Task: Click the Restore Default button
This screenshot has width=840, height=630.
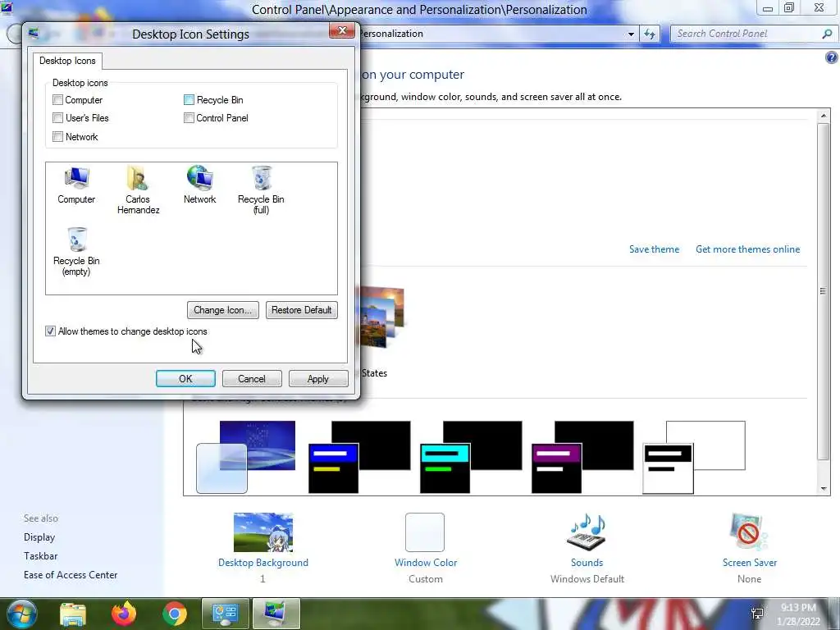Action: click(302, 309)
